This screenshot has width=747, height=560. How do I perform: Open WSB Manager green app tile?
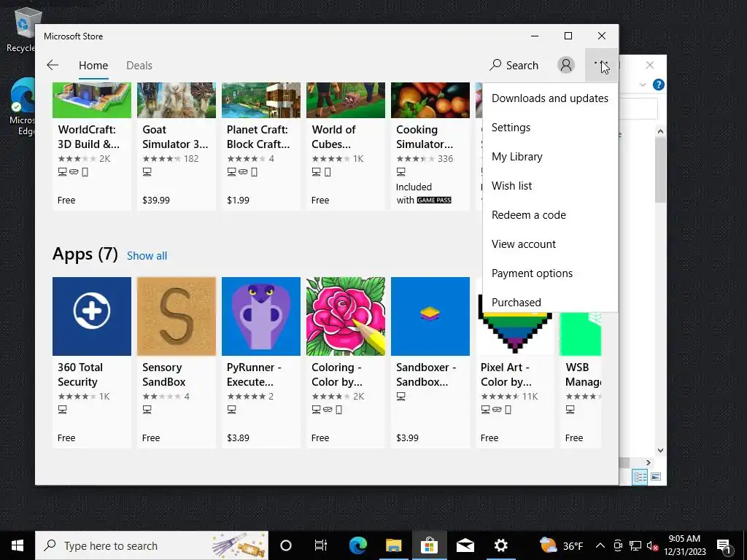click(x=580, y=333)
